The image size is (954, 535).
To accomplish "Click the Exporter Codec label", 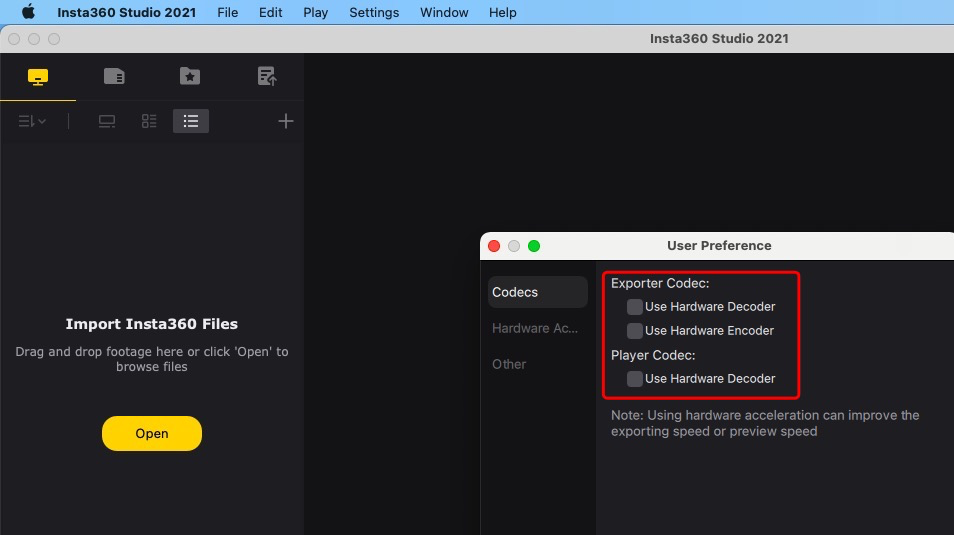I will point(660,283).
